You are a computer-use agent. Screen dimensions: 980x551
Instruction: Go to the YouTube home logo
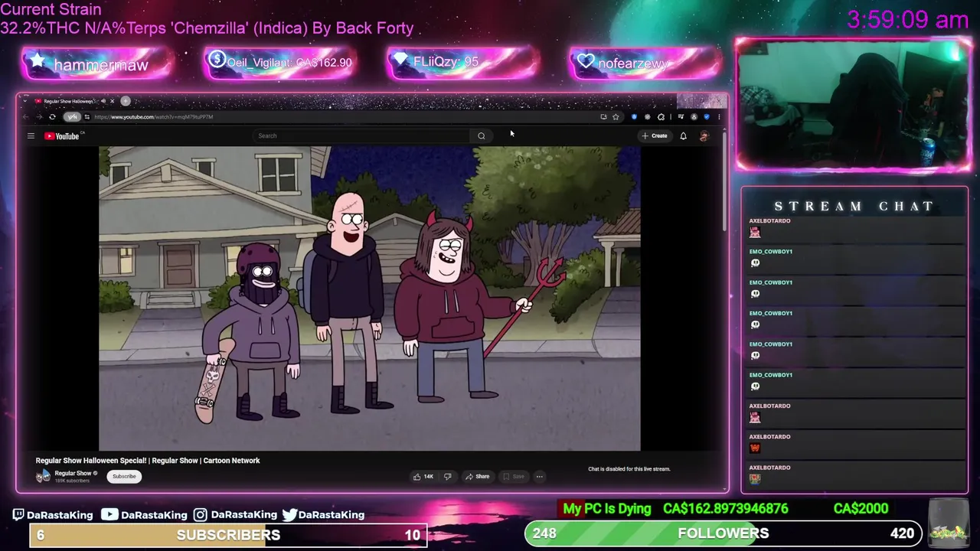click(64, 136)
